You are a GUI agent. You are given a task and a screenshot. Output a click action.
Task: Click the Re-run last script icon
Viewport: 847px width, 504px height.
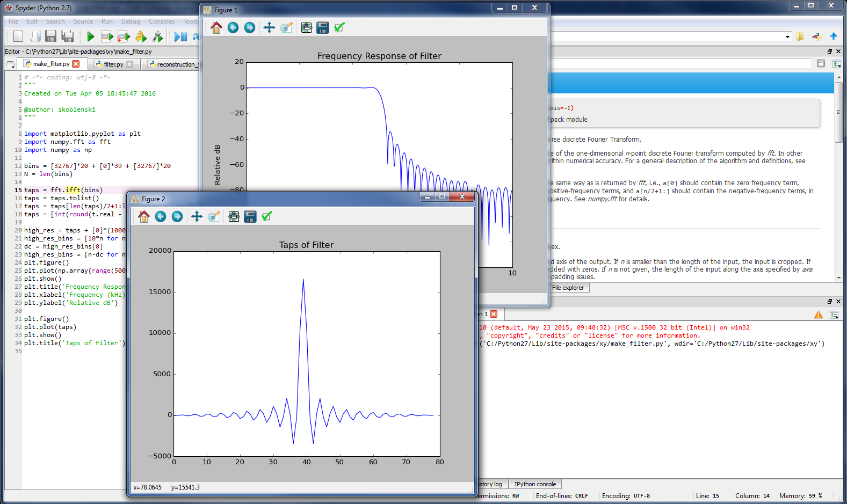[x=141, y=36]
